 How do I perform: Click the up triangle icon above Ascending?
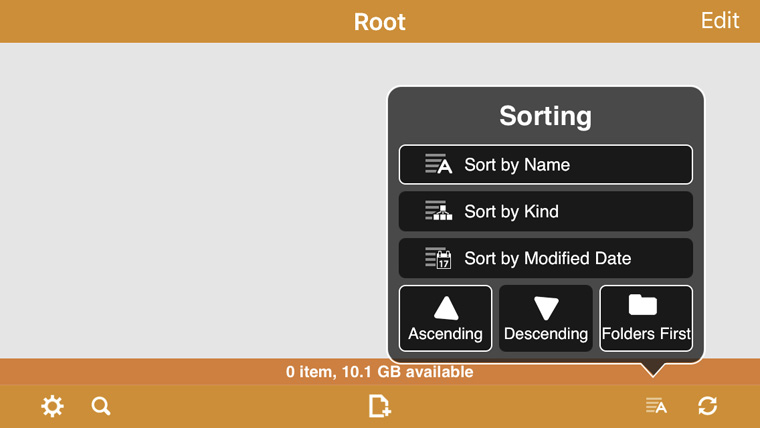coord(446,308)
